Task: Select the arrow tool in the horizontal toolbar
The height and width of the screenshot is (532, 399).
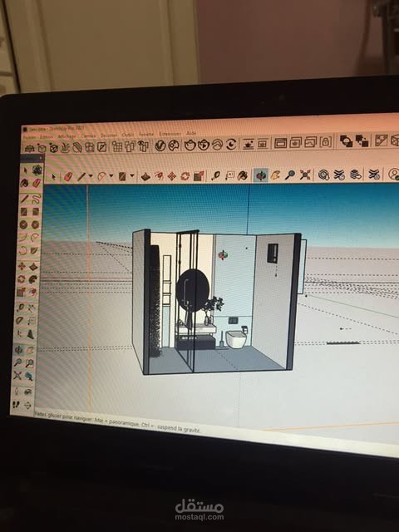Action: [x=53, y=177]
